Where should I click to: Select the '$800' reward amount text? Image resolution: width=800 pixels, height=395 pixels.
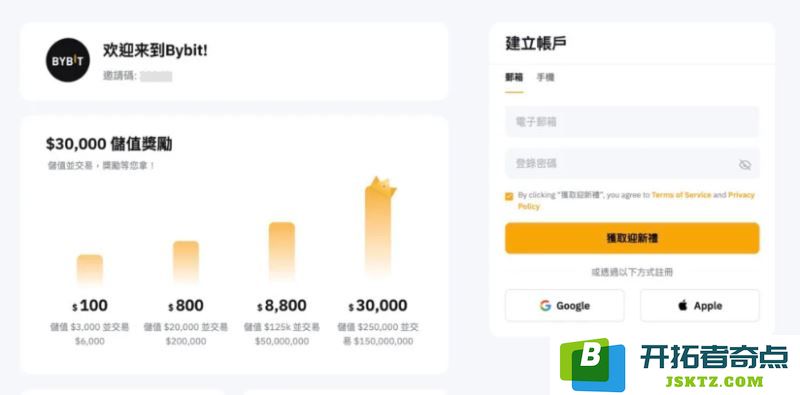pos(186,306)
